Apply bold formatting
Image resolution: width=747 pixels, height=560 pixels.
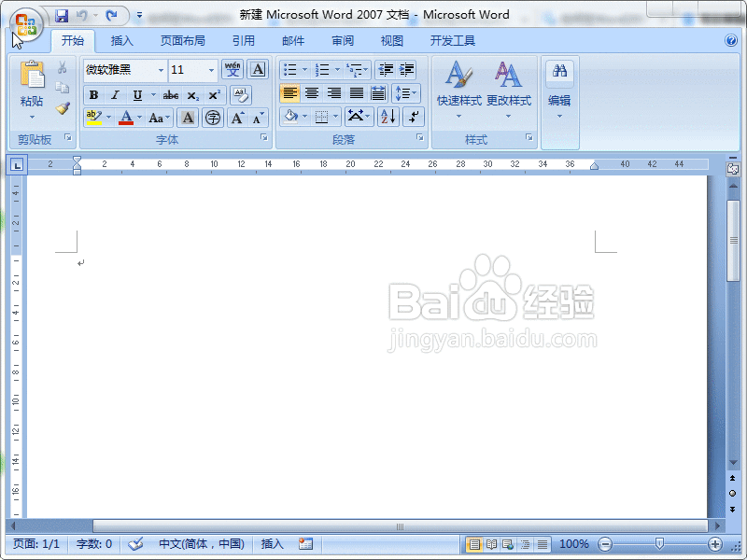92,94
